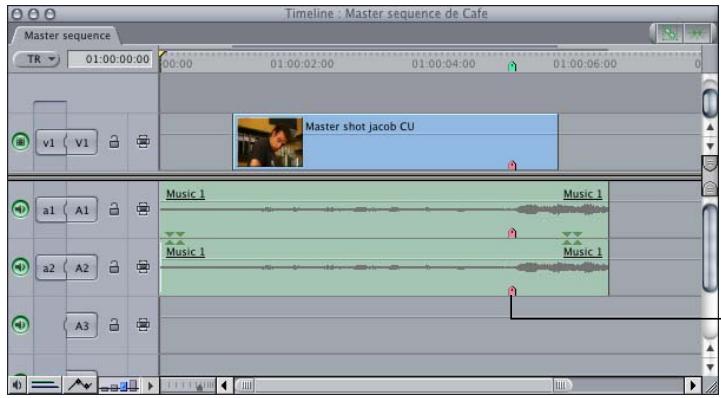Select the Master shot jacob CU clip thumbnail
Viewport: 721px width, 398px height.
tap(270, 142)
